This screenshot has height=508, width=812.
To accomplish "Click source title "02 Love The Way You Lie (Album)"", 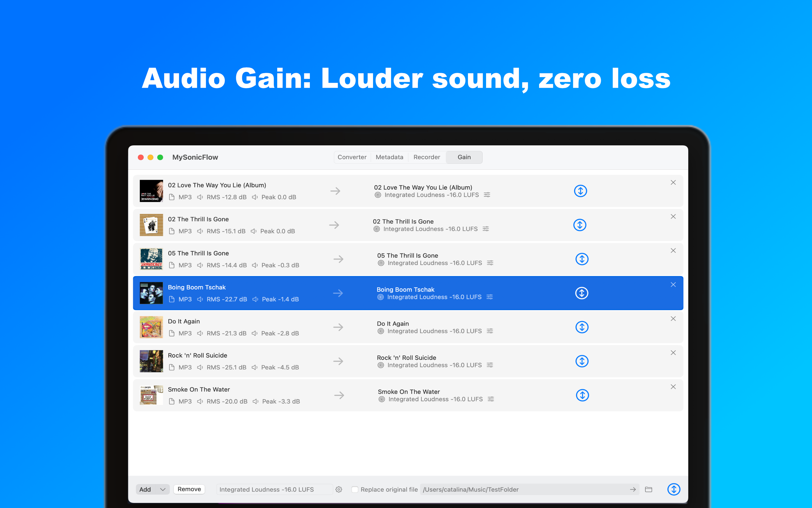I will [x=217, y=185].
